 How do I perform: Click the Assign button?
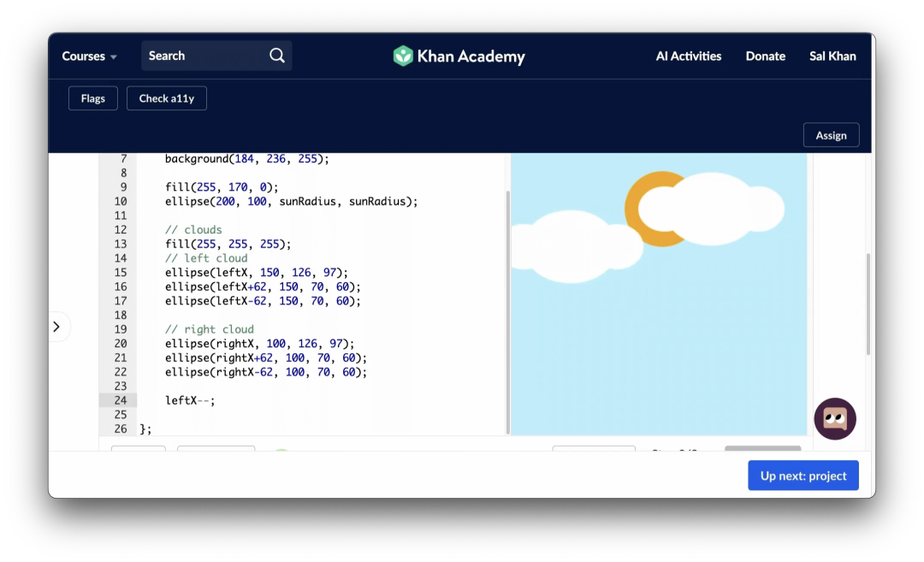(831, 135)
